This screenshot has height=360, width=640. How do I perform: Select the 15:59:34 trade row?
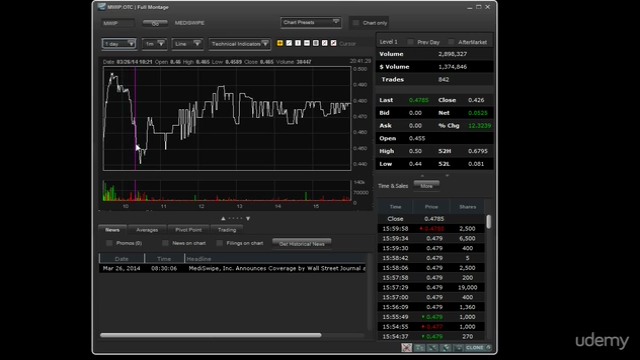431,238
